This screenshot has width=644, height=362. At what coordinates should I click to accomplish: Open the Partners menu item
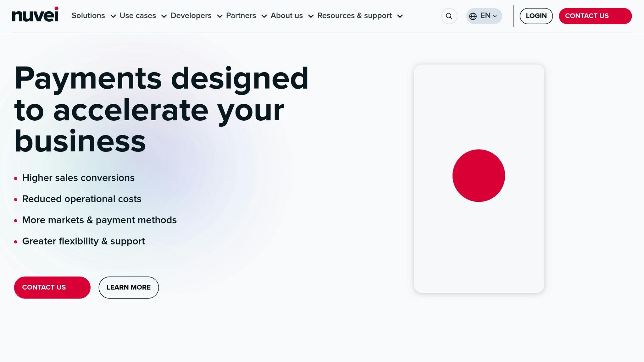click(241, 16)
